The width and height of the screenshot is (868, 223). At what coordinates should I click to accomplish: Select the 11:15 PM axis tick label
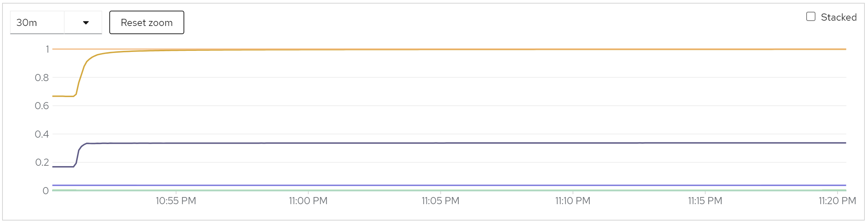tap(705, 201)
